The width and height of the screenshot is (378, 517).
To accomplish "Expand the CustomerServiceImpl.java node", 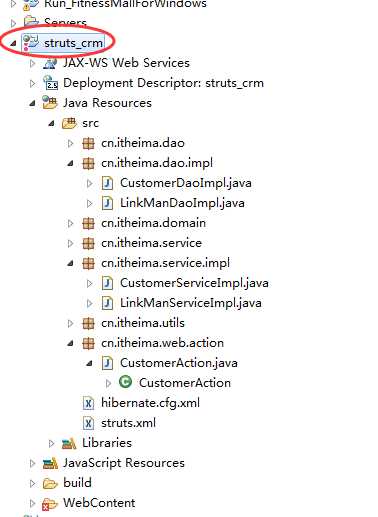I will point(89,283).
